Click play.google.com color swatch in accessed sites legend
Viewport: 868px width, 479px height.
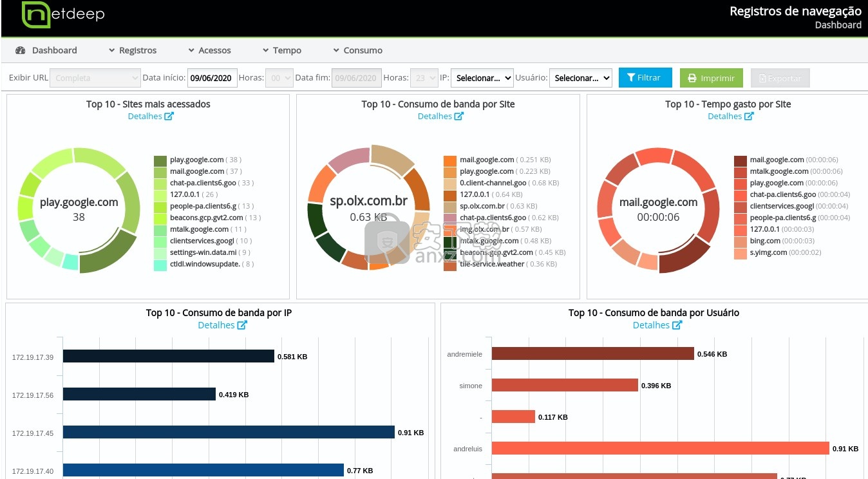click(x=160, y=160)
